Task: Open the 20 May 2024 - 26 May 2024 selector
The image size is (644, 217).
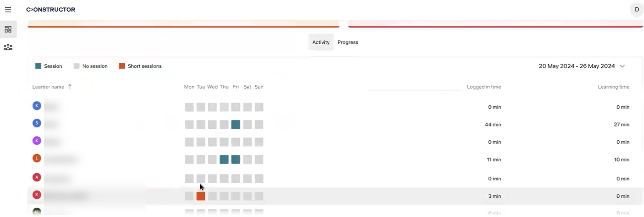Action: click(576, 66)
